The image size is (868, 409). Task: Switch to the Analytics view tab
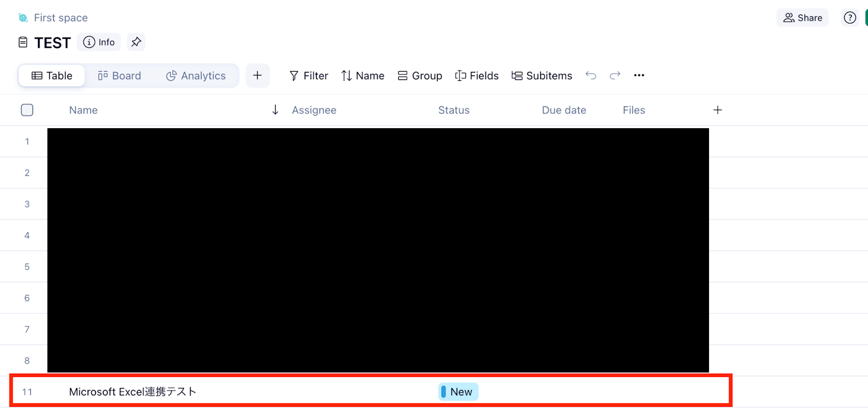click(196, 75)
